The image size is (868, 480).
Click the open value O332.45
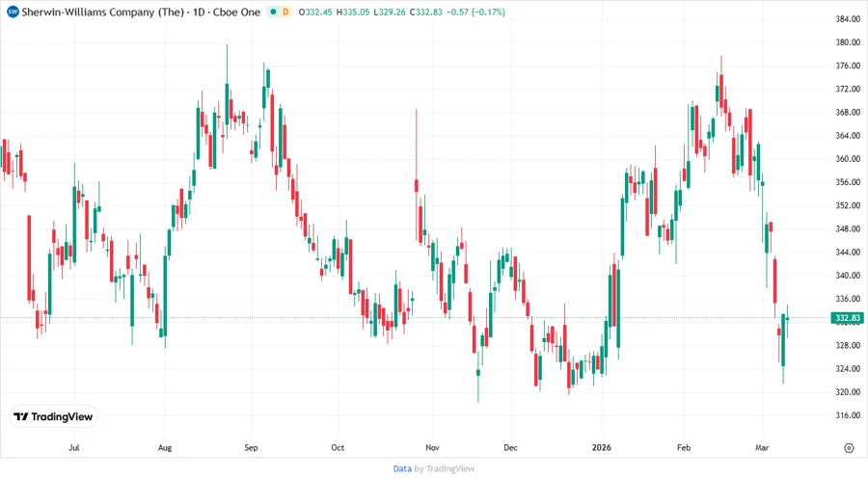point(315,13)
